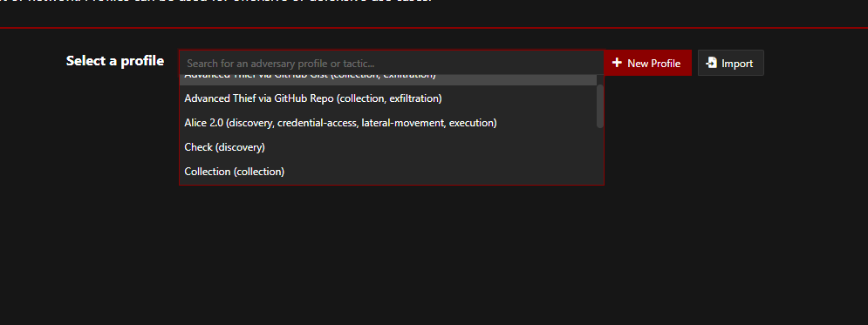The width and height of the screenshot is (868, 325).
Task: Click the dropdown list scrollbar thumb
Action: click(x=599, y=106)
